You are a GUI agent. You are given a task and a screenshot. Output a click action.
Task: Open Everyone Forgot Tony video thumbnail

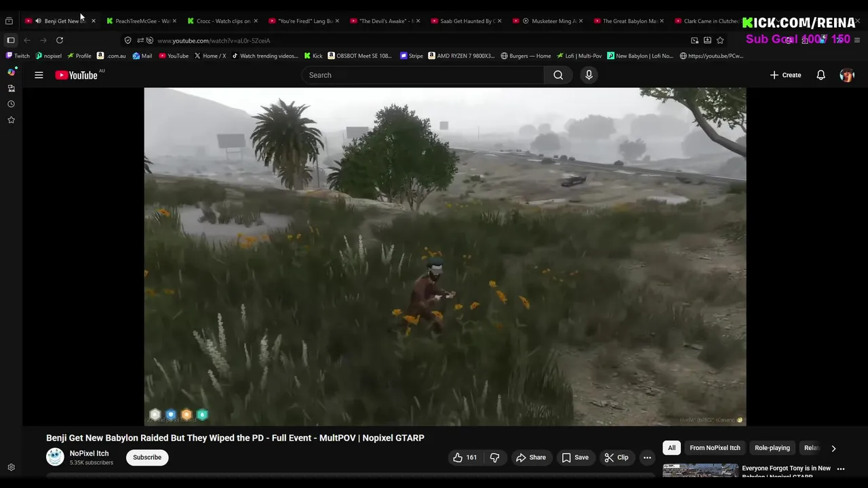point(701,470)
